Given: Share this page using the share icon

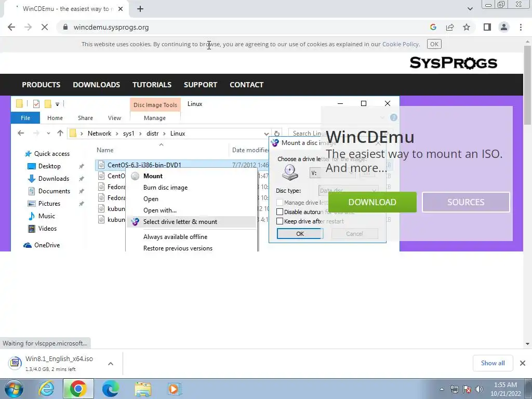Looking at the screenshot, I should [450, 27].
